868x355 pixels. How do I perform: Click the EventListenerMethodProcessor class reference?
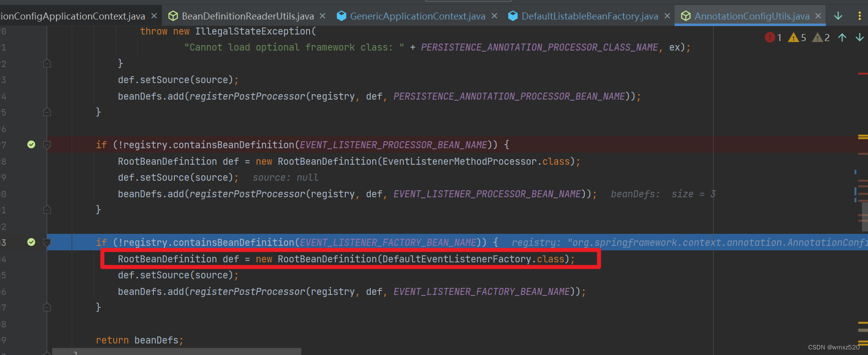pyautogui.click(x=460, y=161)
